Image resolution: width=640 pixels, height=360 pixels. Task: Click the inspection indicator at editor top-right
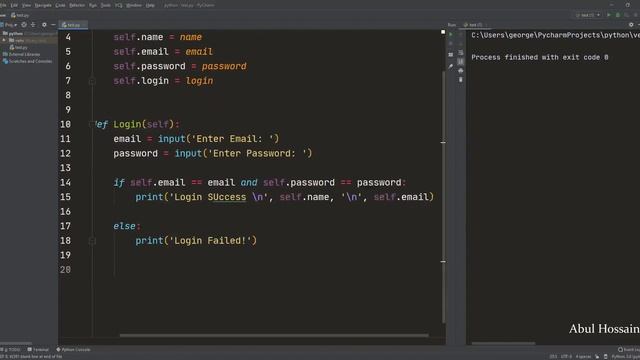click(443, 31)
